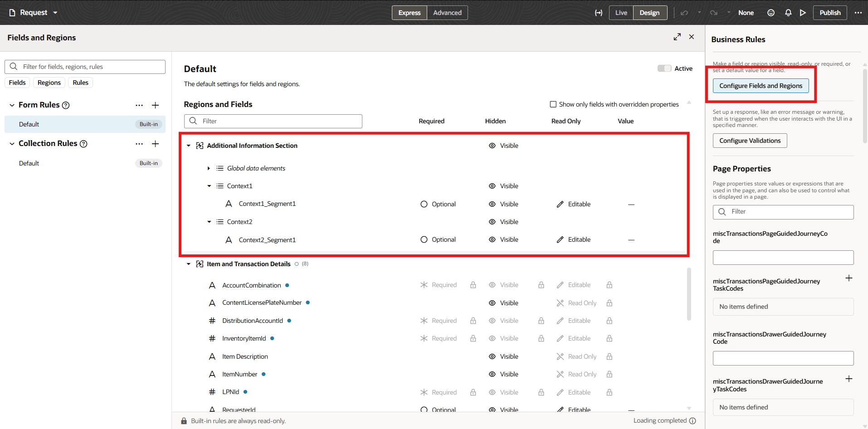Switch to Live mode
The height and width of the screenshot is (429, 868).
pyautogui.click(x=621, y=13)
